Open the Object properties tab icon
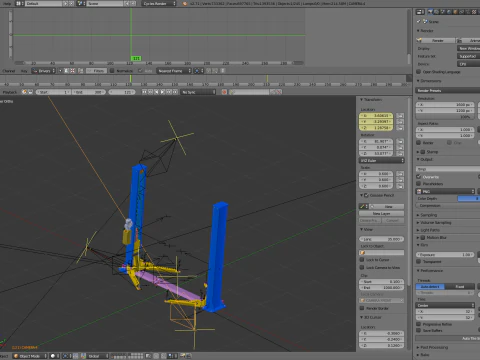 pos(456,12)
